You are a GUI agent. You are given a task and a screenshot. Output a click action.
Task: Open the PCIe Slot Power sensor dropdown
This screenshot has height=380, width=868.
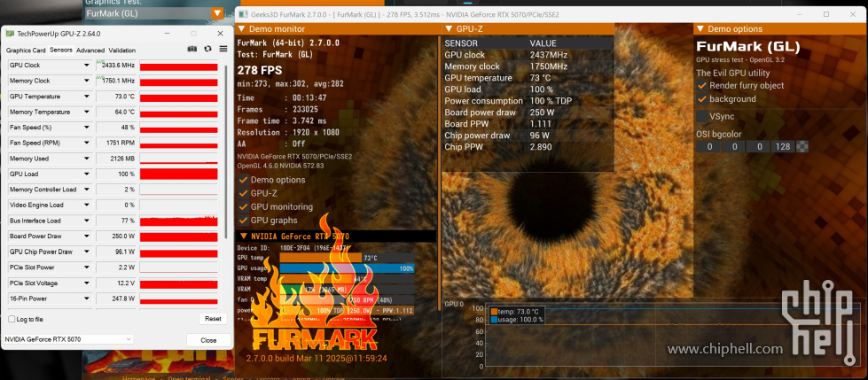[x=86, y=268]
